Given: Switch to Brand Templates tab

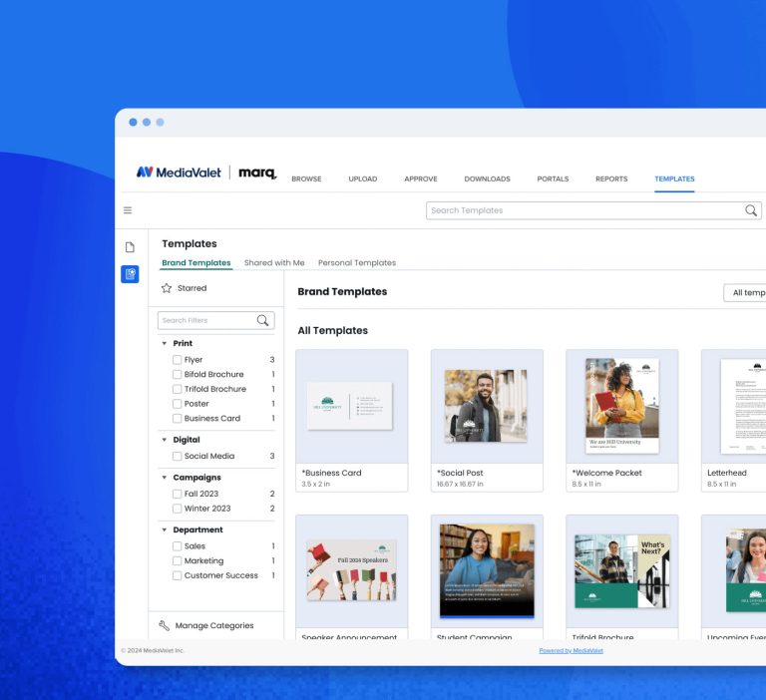Looking at the screenshot, I should [195, 263].
